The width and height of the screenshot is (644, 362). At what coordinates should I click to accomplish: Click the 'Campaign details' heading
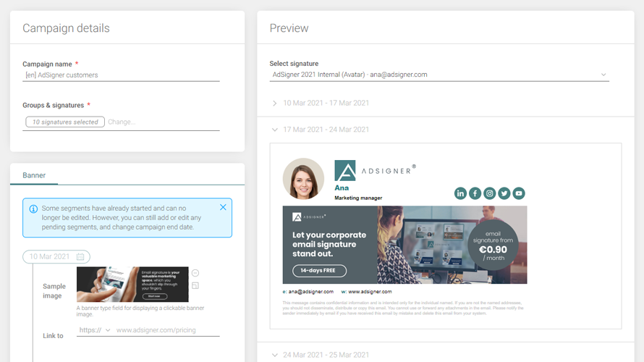(x=66, y=28)
